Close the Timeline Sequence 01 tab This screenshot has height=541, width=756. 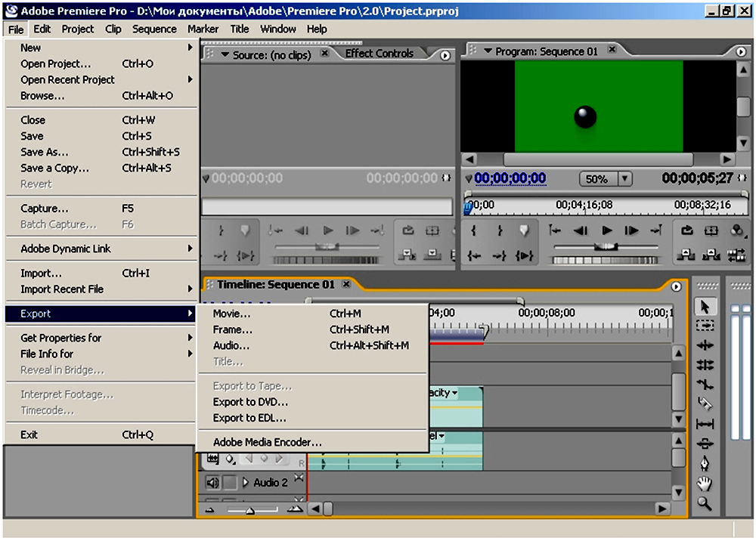346,284
